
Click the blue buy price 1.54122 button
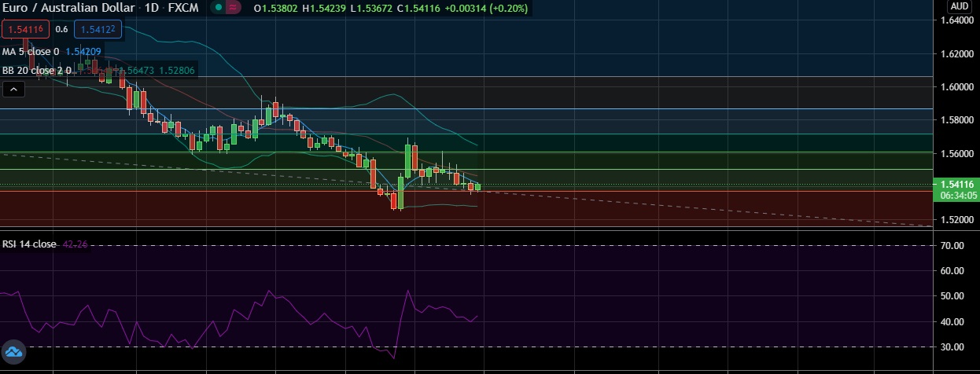point(98,30)
